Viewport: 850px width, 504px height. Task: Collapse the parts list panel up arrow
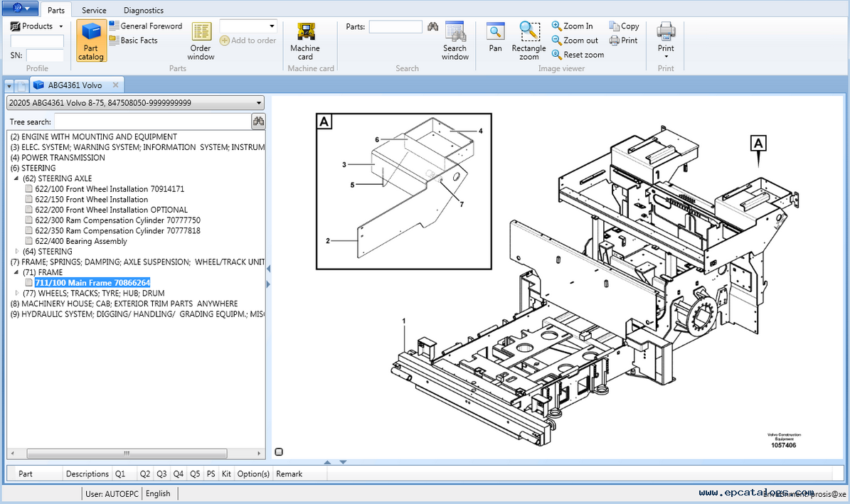pos(327,462)
